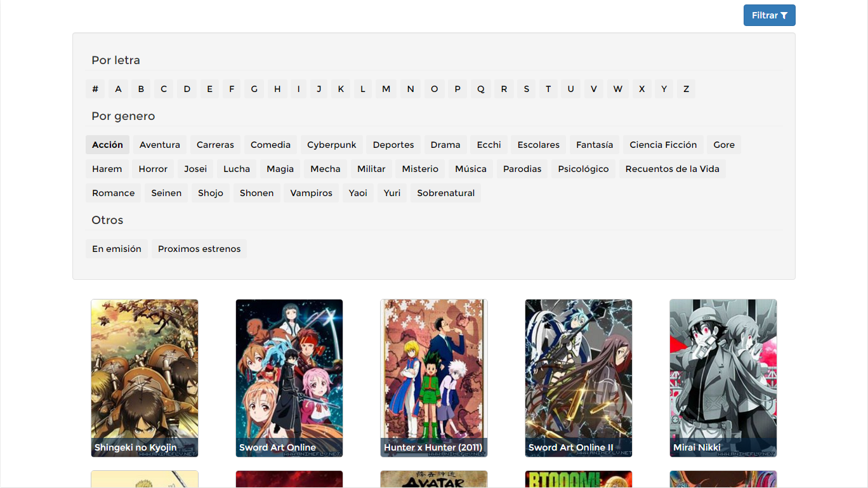Screen dimensions: 868x488
Task: Filter by letter J
Action: pyautogui.click(x=319, y=89)
